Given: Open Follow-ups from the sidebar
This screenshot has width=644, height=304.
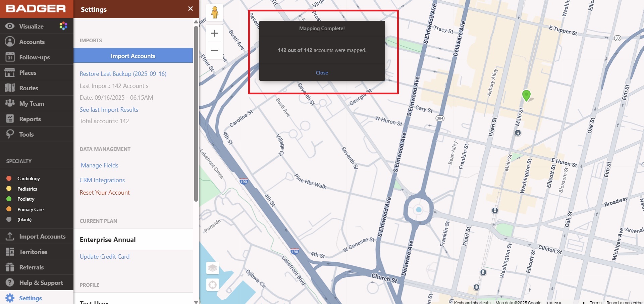Looking at the screenshot, I should click(x=34, y=57).
